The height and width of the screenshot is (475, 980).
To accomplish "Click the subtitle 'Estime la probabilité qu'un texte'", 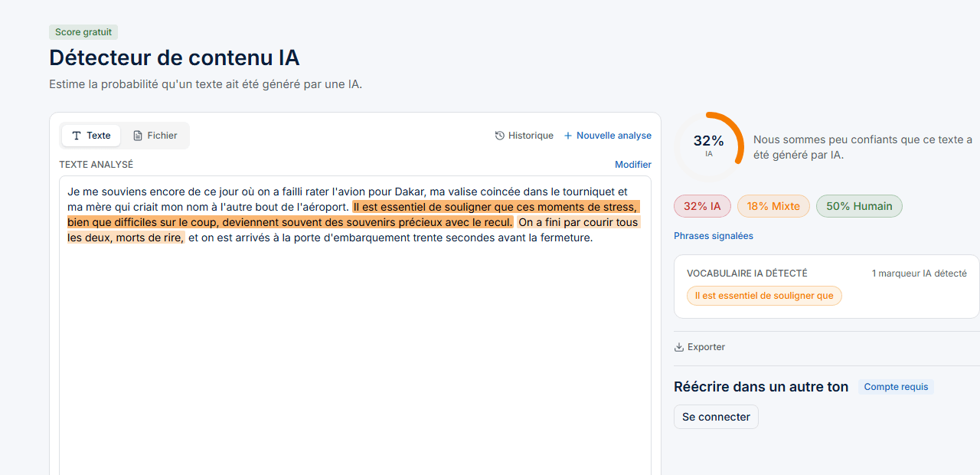I will (x=205, y=84).
